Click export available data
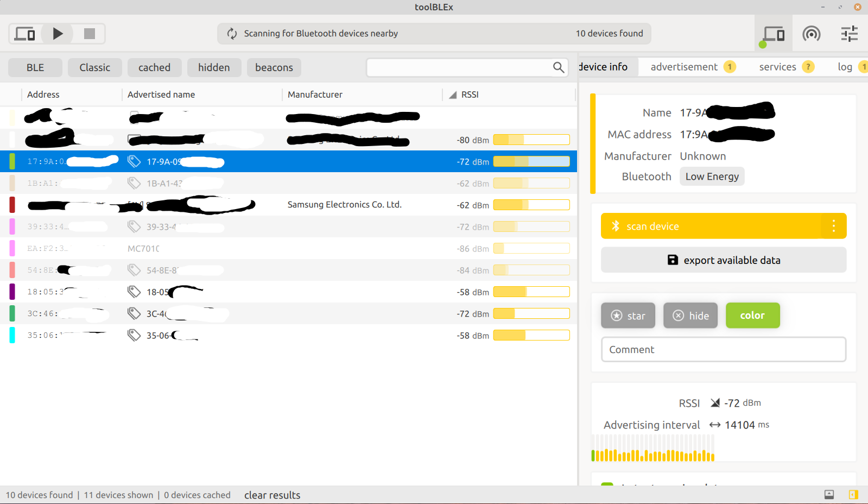 point(724,260)
